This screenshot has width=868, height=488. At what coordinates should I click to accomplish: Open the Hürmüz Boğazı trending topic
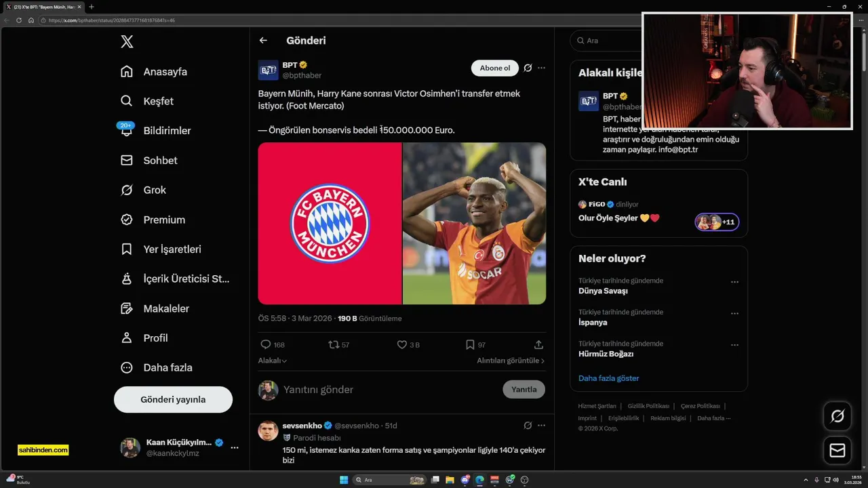click(x=606, y=354)
